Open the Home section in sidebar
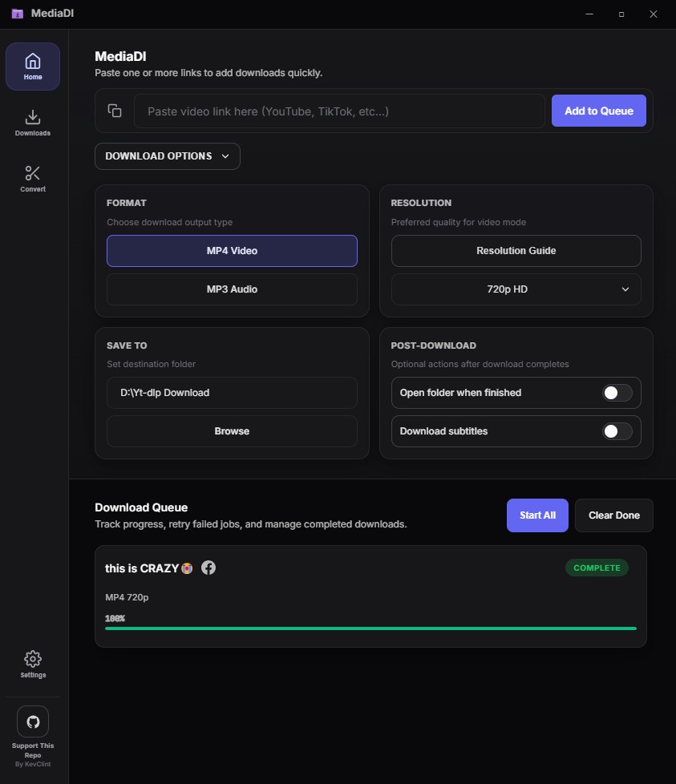The height and width of the screenshot is (784, 676). pyautogui.click(x=32, y=66)
